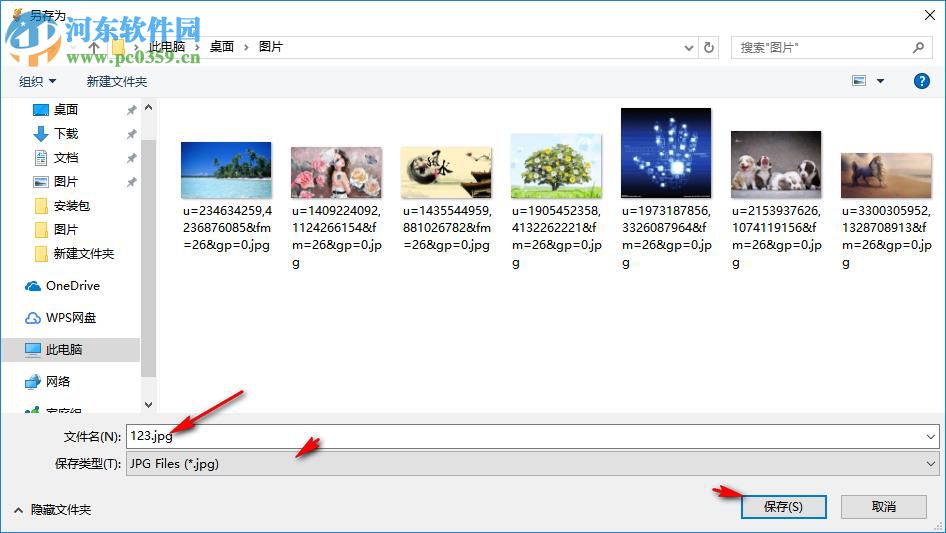Click the 取消 button
The image size is (946, 533).
click(x=884, y=506)
